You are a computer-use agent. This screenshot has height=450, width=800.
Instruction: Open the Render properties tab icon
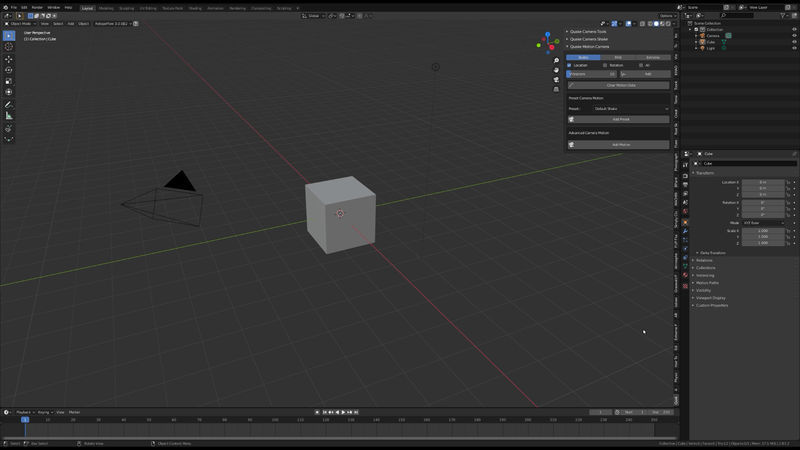tap(685, 176)
